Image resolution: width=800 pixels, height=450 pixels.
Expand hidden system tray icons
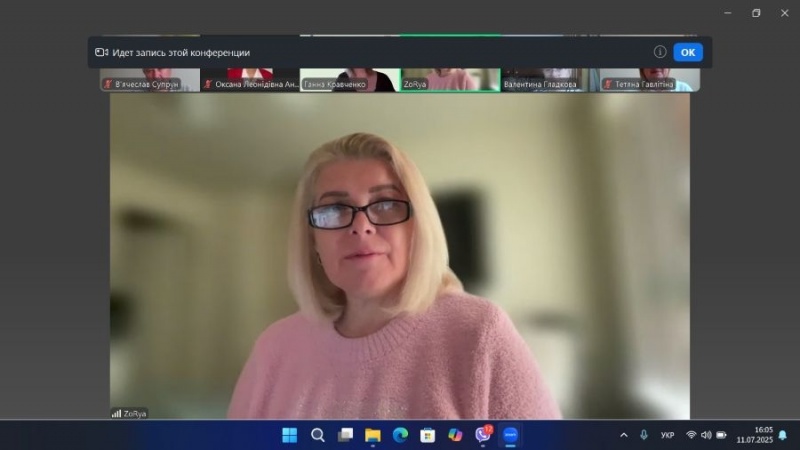624,435
